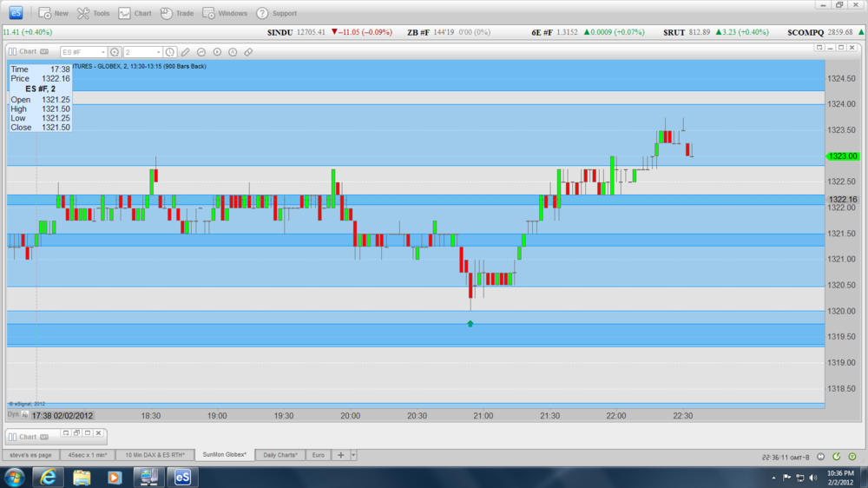Switch to Daily Charts tab
The image size is (868, 488).
pos(280,455)
